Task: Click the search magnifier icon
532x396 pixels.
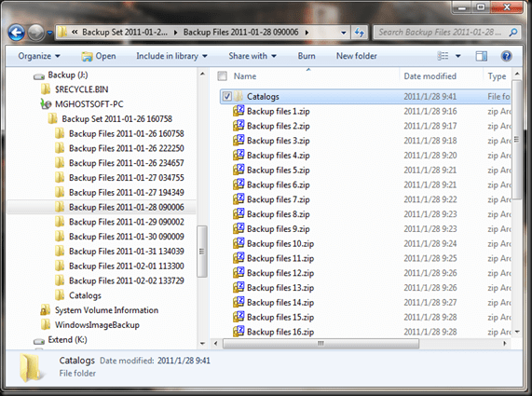Action: [x=513, y=33]
